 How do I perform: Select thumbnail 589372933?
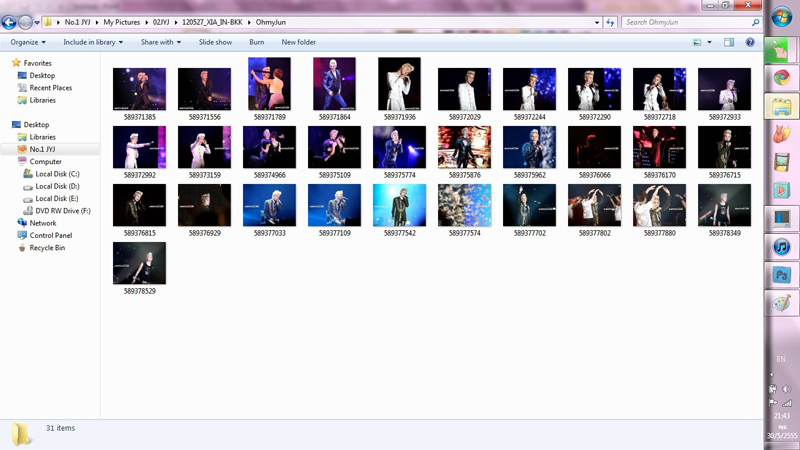tap(724, 89)
